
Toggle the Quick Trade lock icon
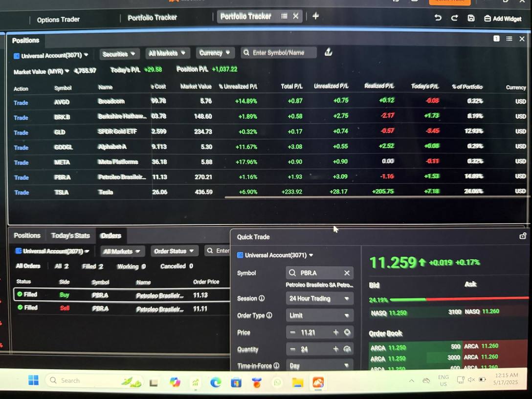[x=523, y=236]
